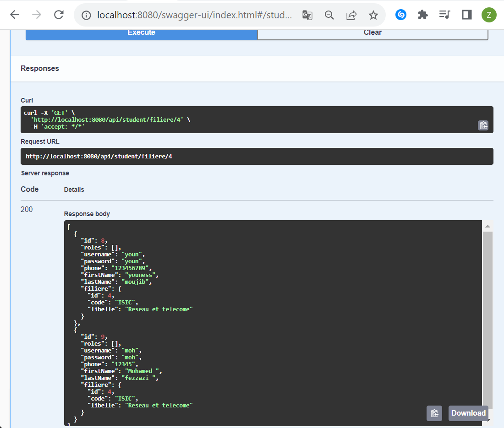The height and width of the screenshot is (428, 504).
Task: Open the zoom search icon in address bar
Action: 329,15
